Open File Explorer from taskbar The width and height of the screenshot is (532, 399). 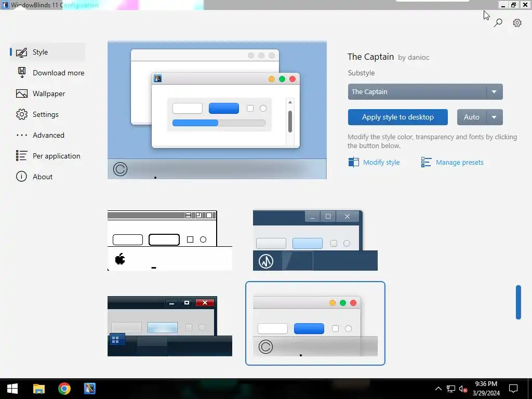coord(38,389)
